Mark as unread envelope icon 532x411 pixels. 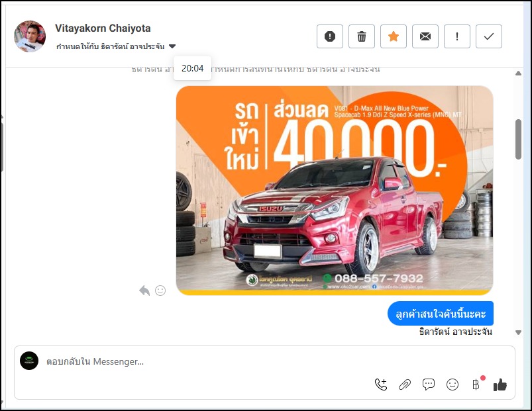click(x=425, y=36)
